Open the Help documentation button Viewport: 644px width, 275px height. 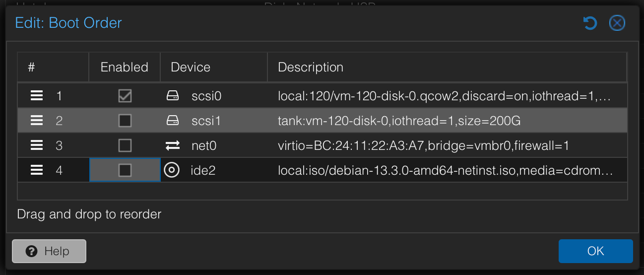click(49, 251)
